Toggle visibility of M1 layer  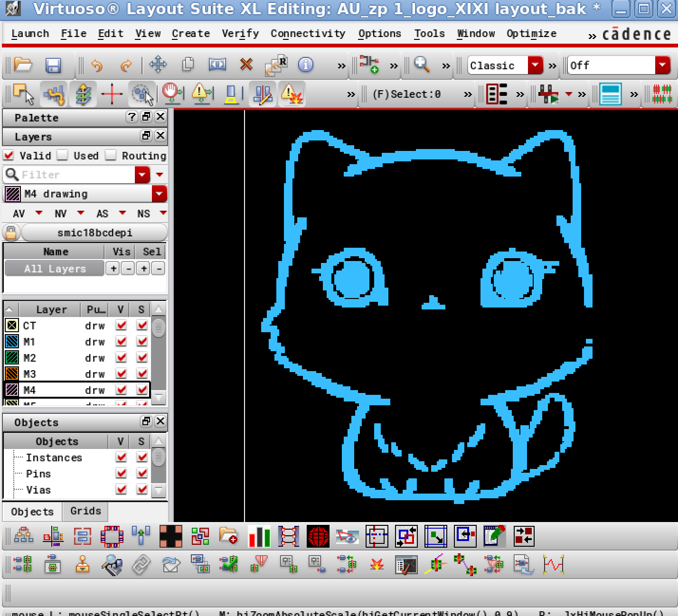[121, 341]
